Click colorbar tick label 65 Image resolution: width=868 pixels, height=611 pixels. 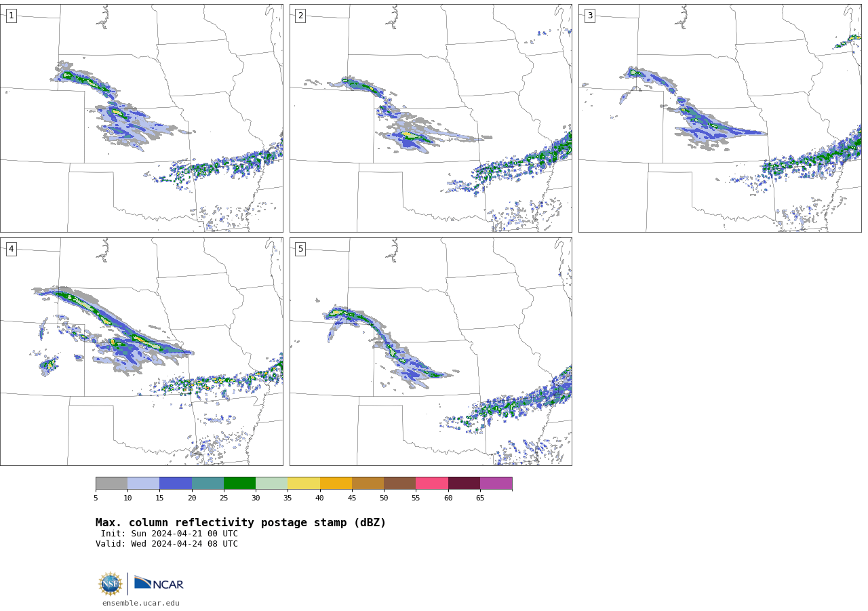click(480, 498)
